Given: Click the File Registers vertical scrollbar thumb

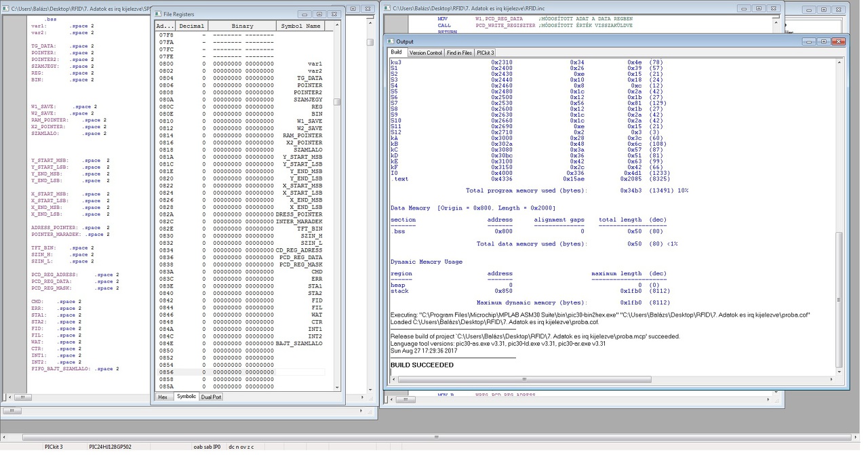Looking at the screenshot, I should 337,102.
